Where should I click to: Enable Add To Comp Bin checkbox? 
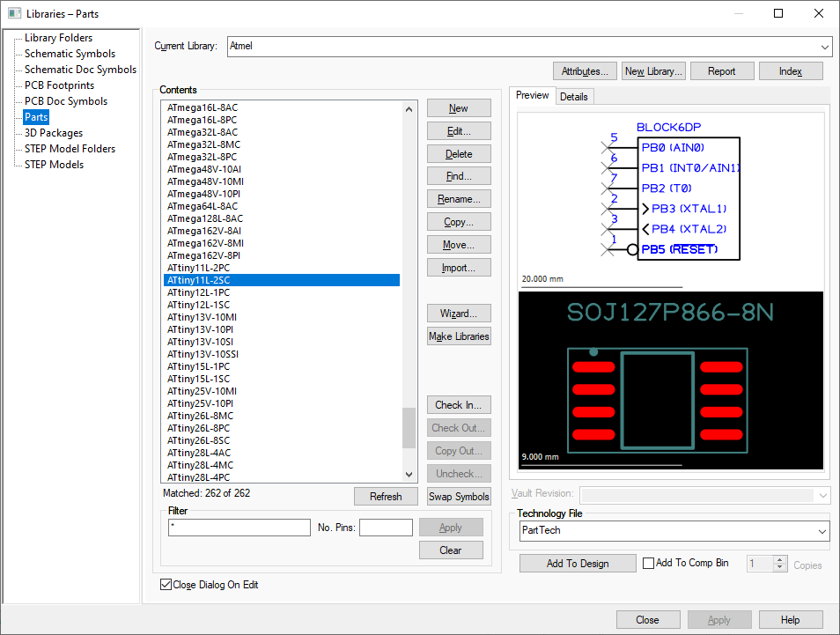point(649,564)
